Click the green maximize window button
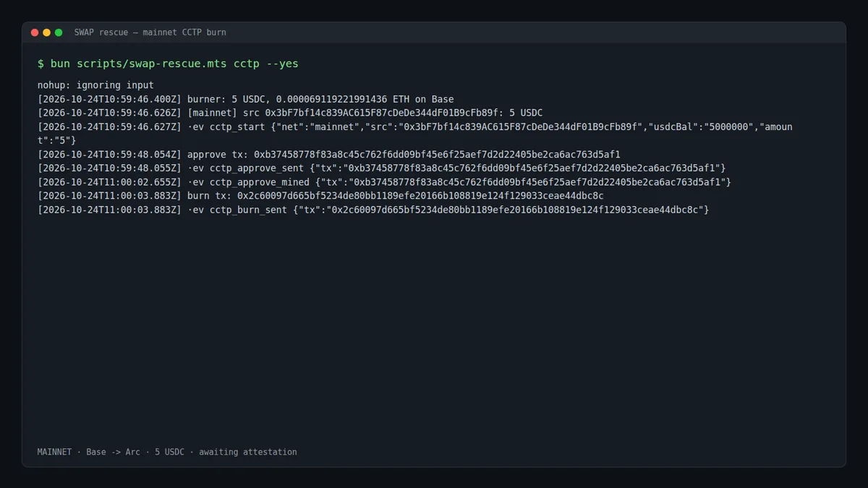The height and width of the screenshot is (488, 868). [59, 33]
